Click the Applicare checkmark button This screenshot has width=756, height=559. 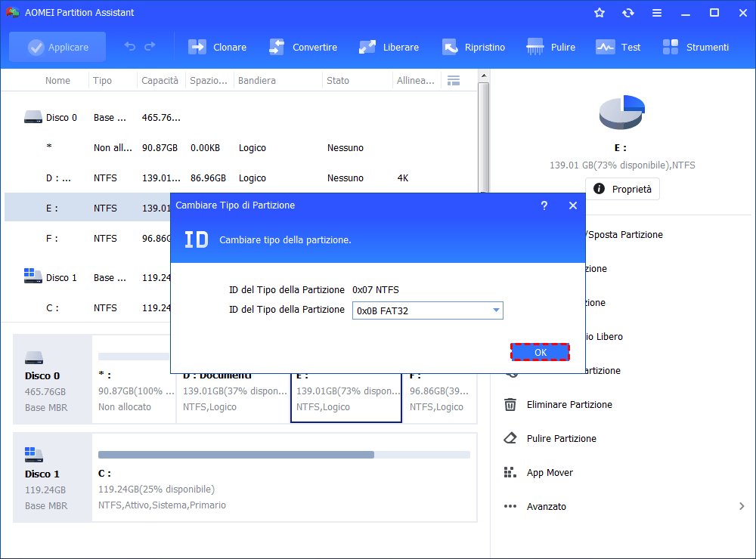(x=57, y=47)
